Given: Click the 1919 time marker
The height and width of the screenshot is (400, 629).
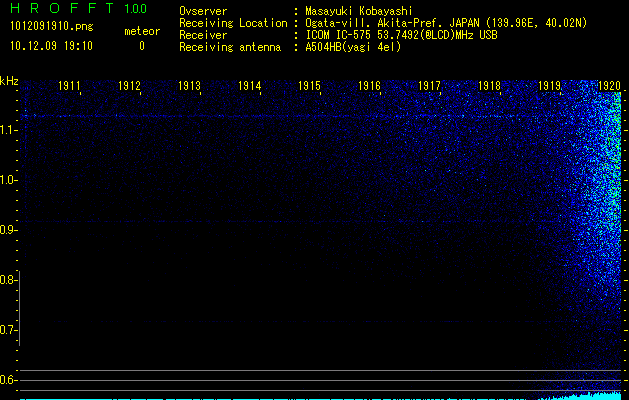Looking at the screenshot, I should click(x=549, y=85).
